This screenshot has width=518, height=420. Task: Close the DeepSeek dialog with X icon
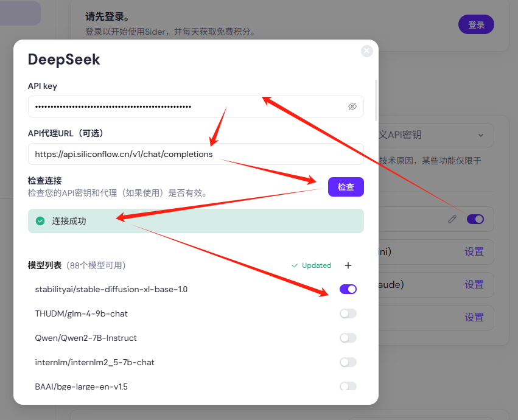click(x=366, y=51)
